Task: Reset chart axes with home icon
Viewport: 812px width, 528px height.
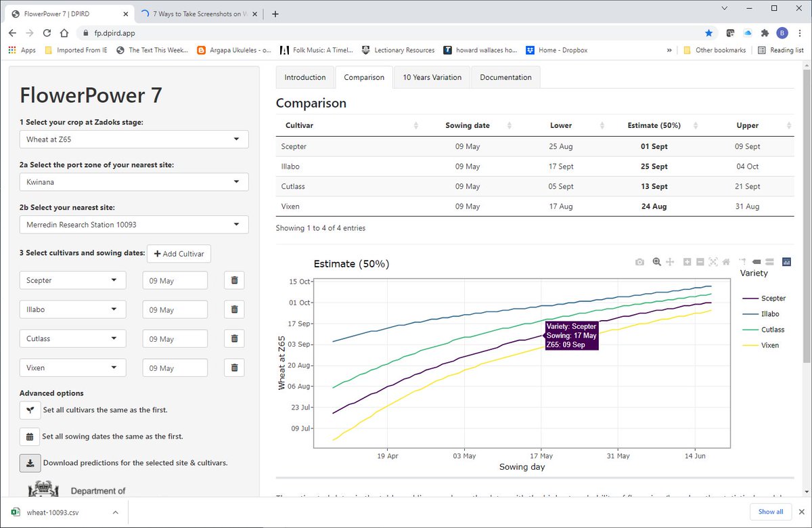Action: pyautogui.click(x=726, y=262)
